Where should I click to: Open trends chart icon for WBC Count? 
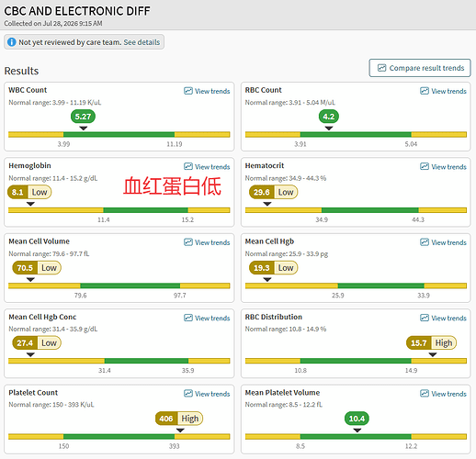188,91
